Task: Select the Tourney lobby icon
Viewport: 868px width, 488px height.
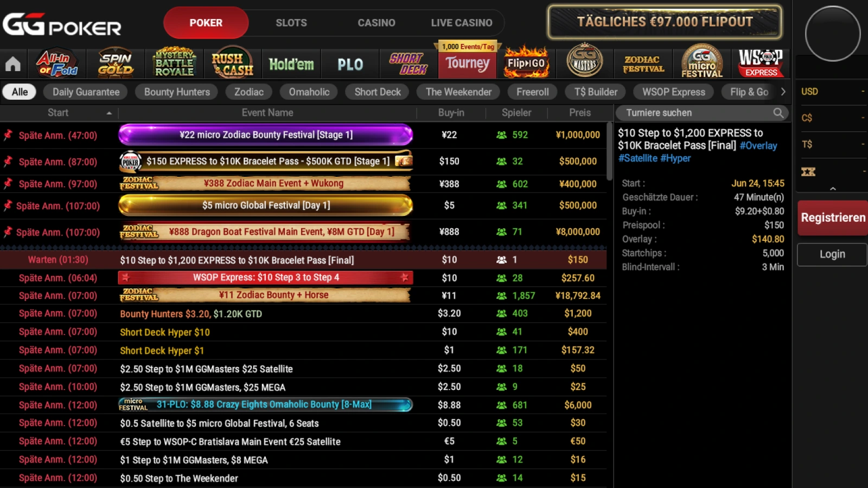Action: click(468, 63)
